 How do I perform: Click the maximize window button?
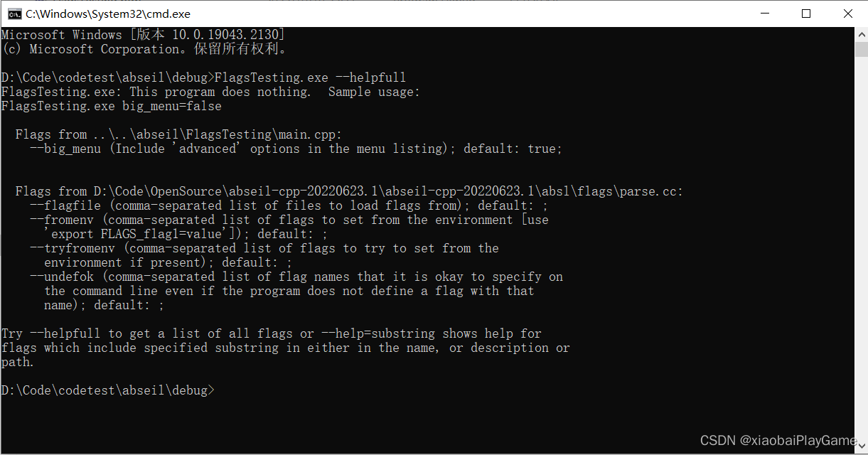pos(806,14)
